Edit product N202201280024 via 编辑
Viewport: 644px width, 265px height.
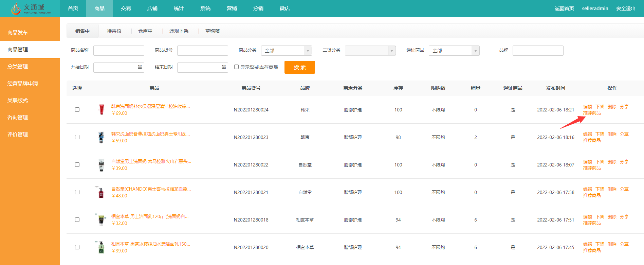pos(588,107)
